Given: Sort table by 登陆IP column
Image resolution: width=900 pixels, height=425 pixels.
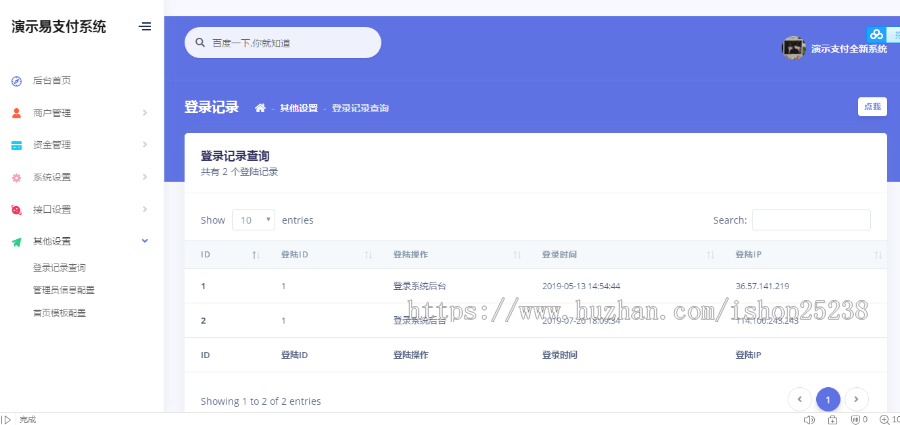Looking at the screenshot, I should point(878,255).
